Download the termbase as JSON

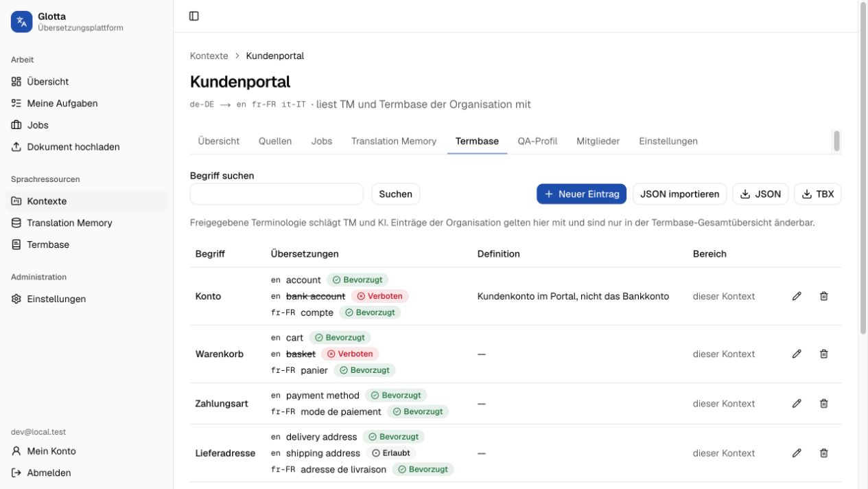click(x=761, y=194)
